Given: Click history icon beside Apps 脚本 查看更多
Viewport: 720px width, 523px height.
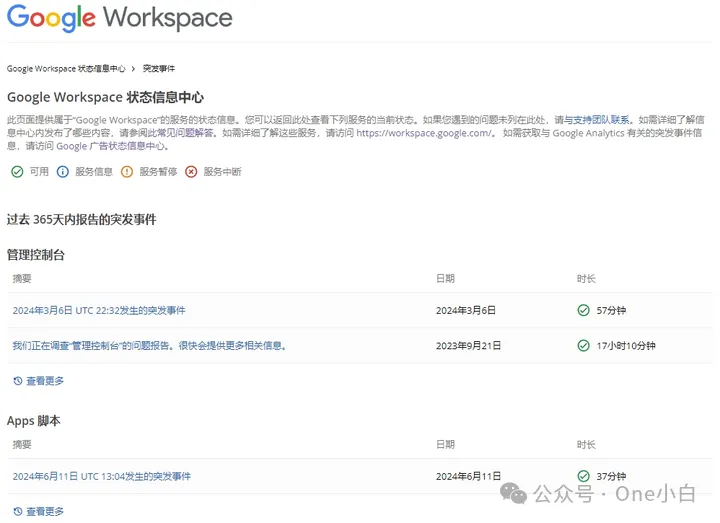Looking at the screenshot, I should pyautogui.click(x=18, y=512).
